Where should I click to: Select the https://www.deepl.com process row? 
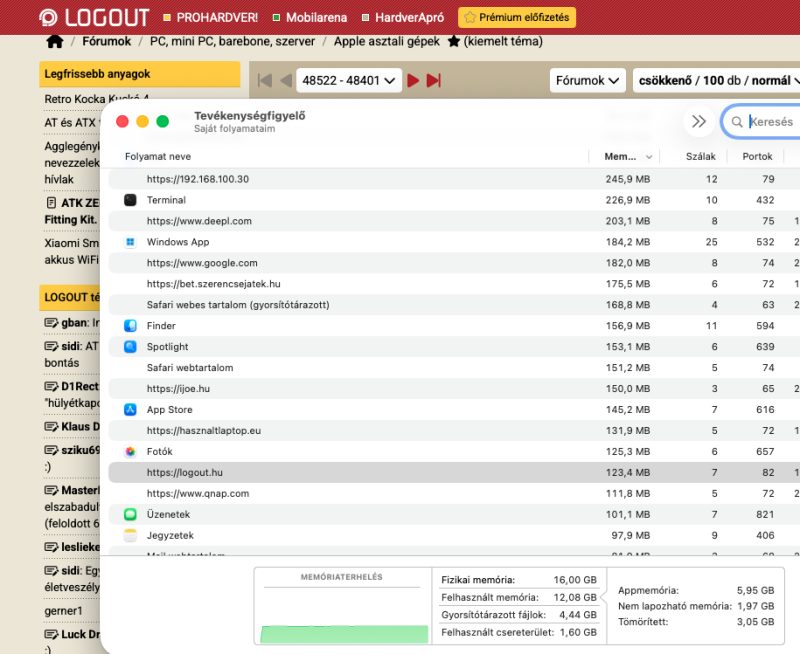(x=454, y=221)
